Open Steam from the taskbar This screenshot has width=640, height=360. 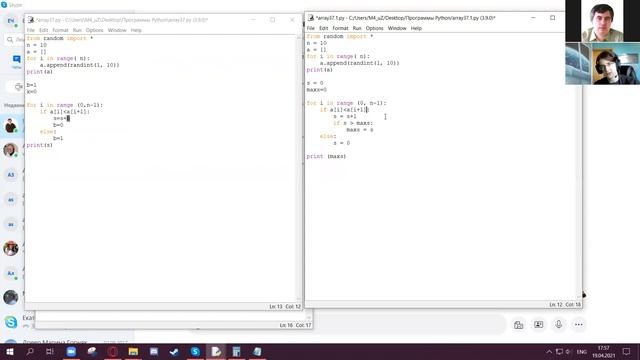click(174, 351)
